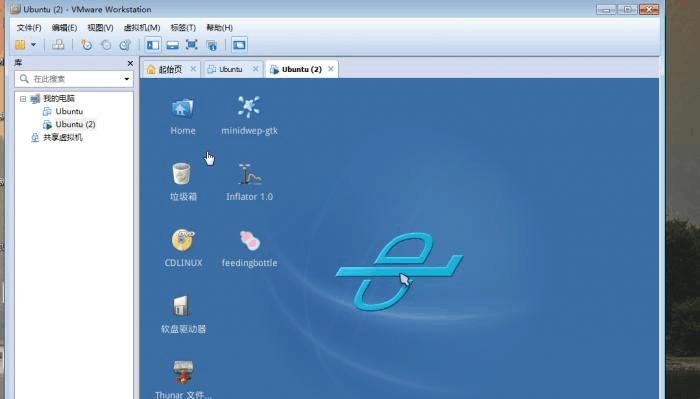This screenshot has height=399, width=700.
Task: Click the Send Ctrl+Alt+Del toolbar icon
Action: pyautogui.click(x=58, y=45)
